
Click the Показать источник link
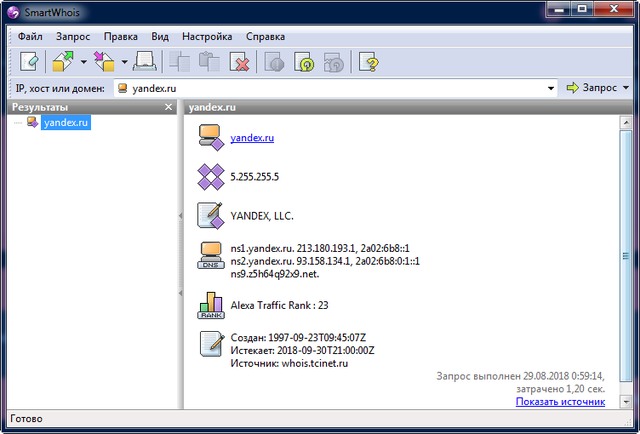pyautogui.click(x=560, y=401)
